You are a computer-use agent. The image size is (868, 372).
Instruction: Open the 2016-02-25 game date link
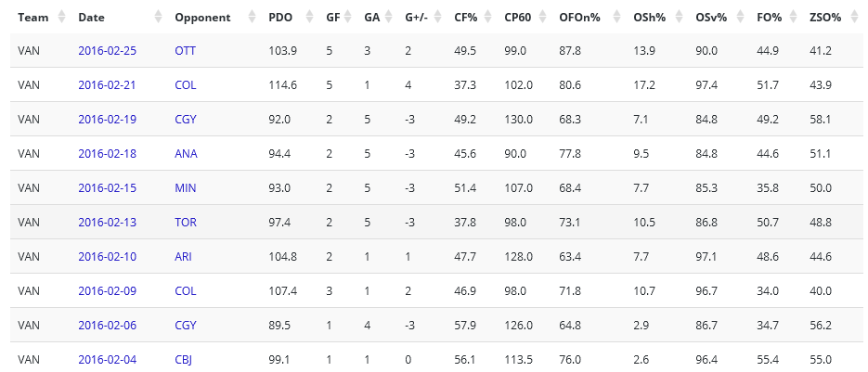point(108,50)
